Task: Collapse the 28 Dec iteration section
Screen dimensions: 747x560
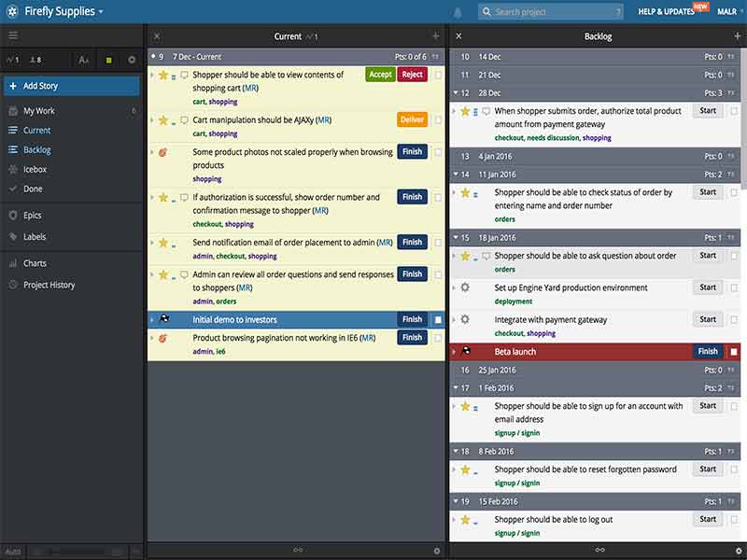Action: (x=458, y=92)
